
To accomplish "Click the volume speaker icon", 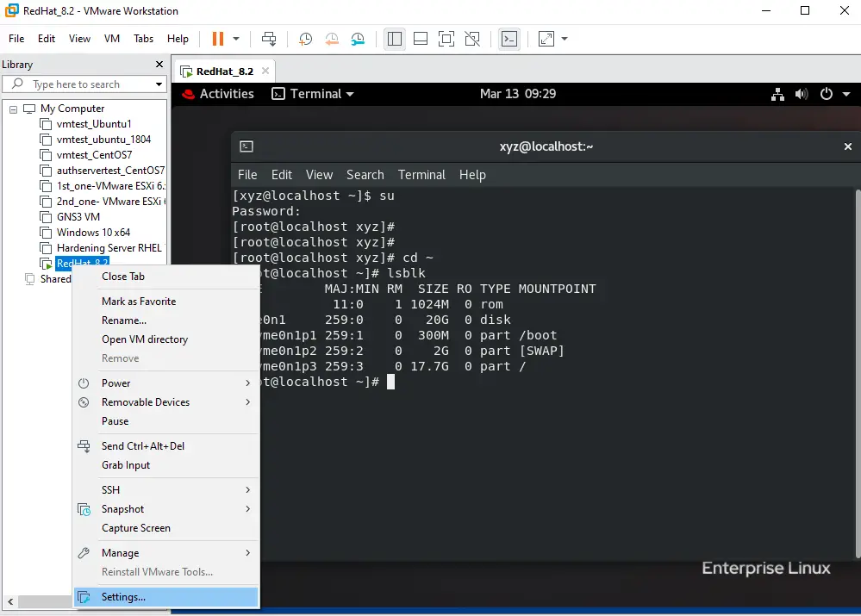I will pyautogui.click(x=802, y=95).
